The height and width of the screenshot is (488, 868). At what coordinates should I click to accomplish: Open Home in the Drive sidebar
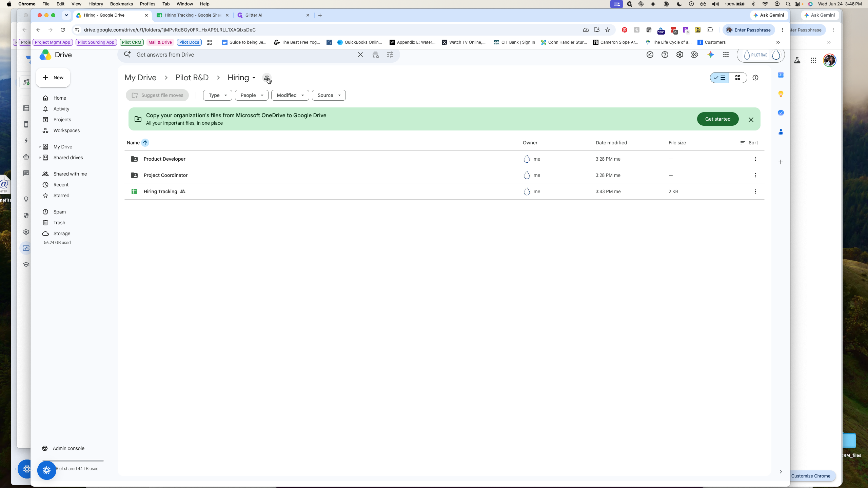(60, 98)
